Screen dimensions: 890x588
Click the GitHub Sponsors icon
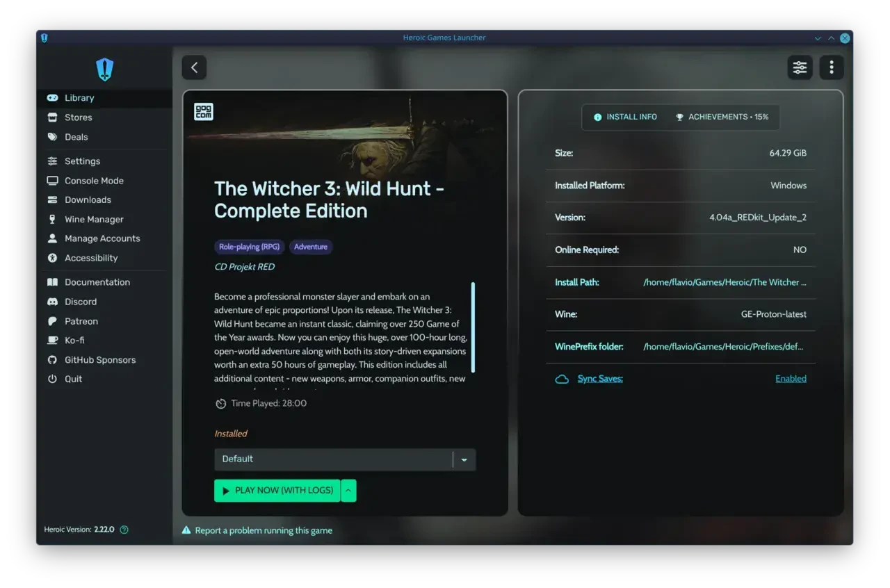tap(52, 360)
